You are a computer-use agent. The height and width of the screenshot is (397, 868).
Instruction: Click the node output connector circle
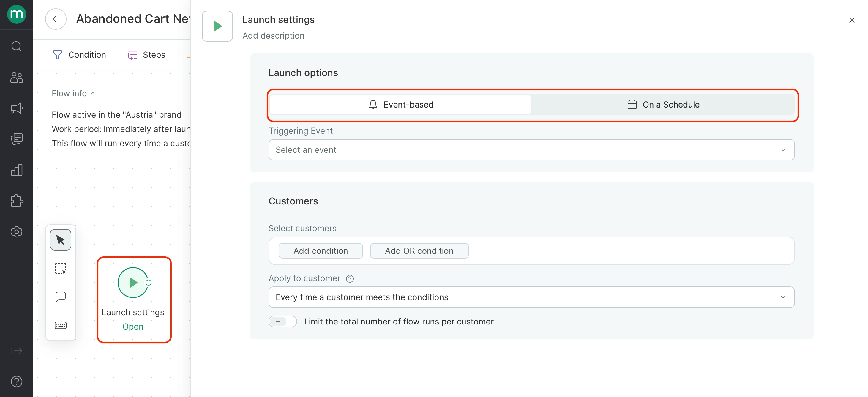point(149,282)
